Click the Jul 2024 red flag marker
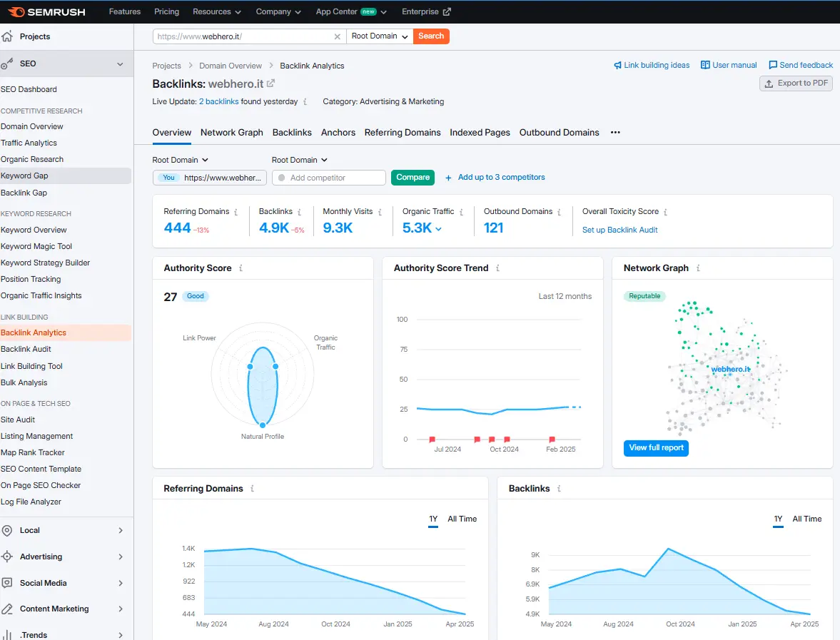 point(432,440)
